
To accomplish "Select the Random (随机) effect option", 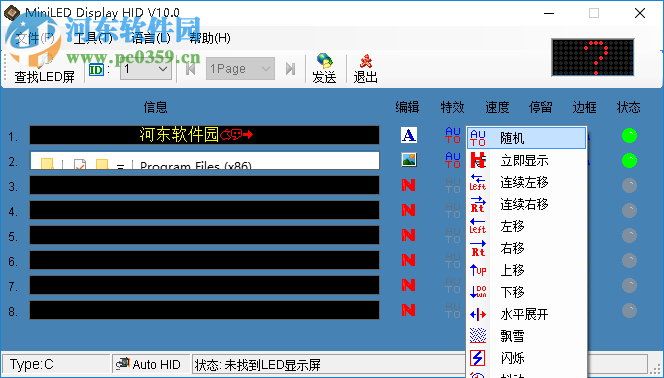I will click(526, 138).
